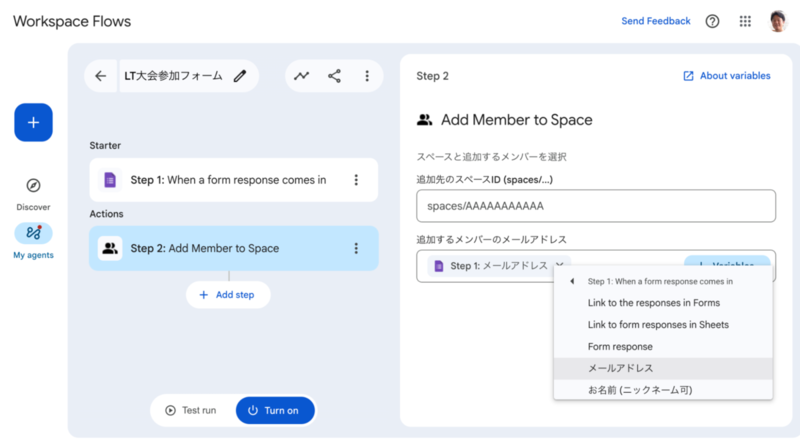Click the Turn on button
This screenshot has width=800, height=442.
[275, 410]
